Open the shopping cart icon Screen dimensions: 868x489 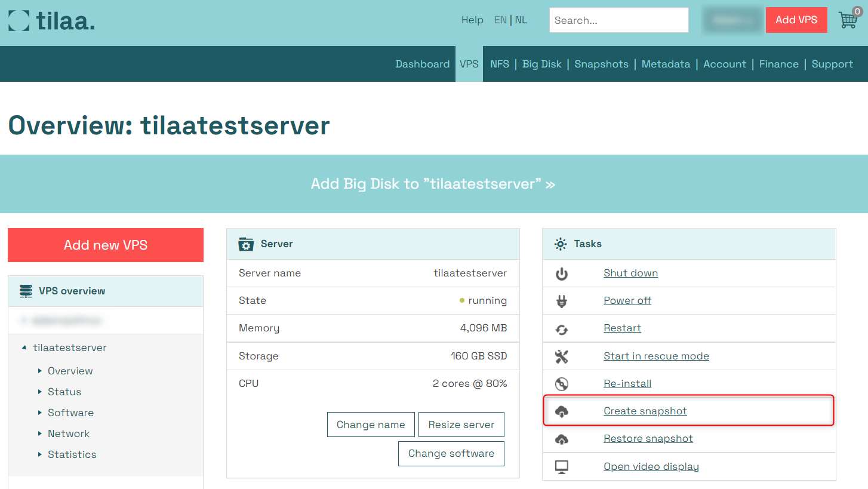point(848,20)
